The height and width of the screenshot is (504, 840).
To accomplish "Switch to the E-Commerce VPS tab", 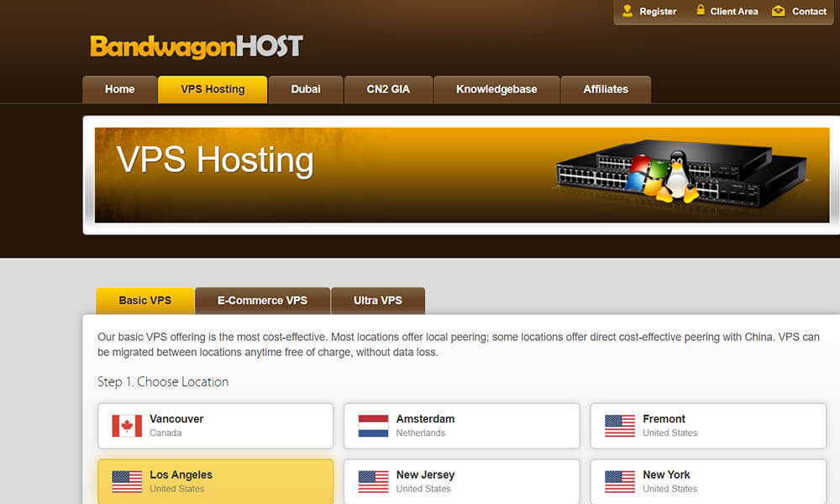I will click(x=262, y=301).
